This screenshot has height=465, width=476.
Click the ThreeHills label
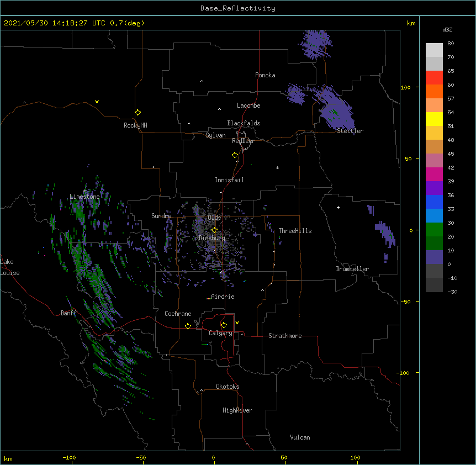(295, 231)
